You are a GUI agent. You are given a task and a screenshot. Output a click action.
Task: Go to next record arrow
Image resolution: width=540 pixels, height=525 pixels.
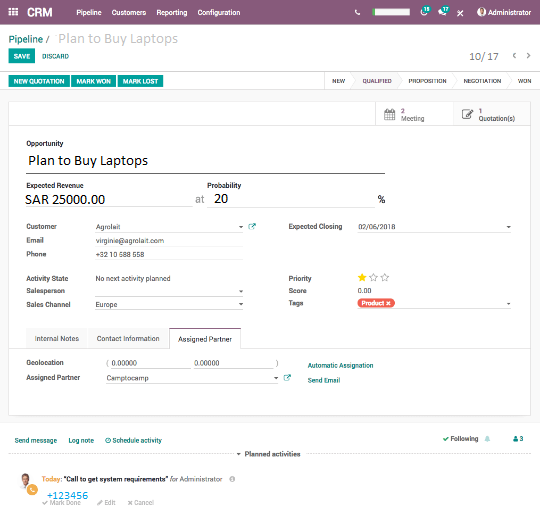click(529, 55)
